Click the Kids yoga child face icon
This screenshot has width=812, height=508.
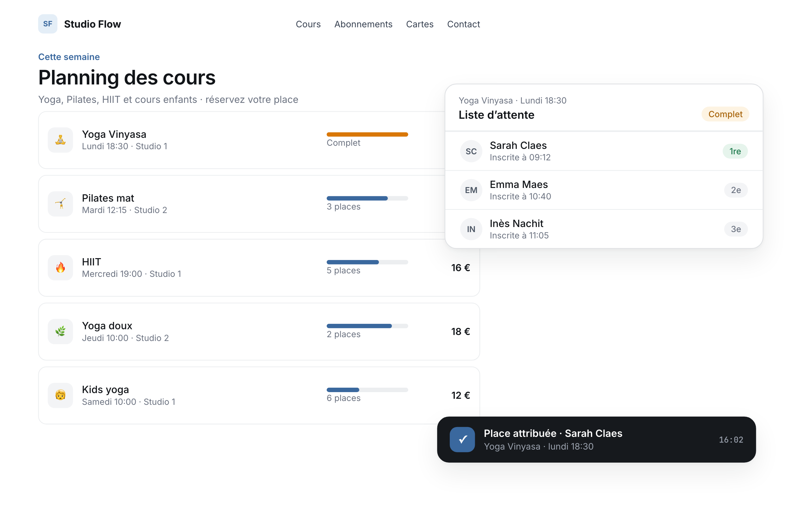tap(60, 395)
